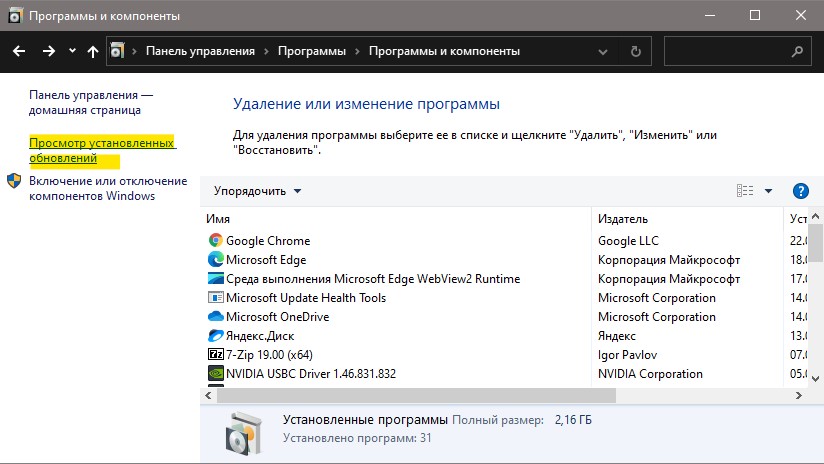Expand the recent locations chevron
The width and height of the screenshot is (824, 464).
pos(72,51)
